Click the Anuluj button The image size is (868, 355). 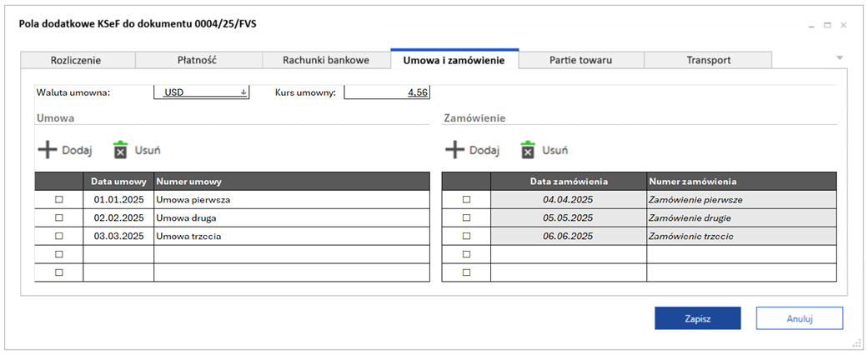click(x=799, y=318)
